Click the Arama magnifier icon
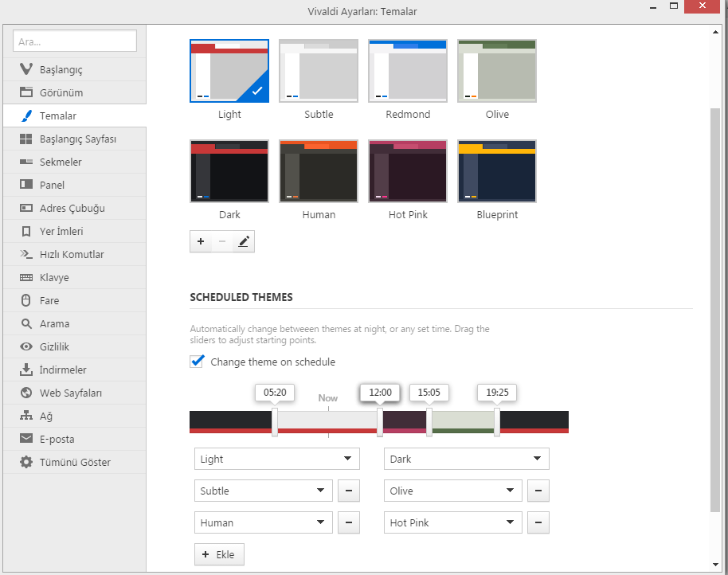The image size is (728, 575). pos(26,323)
